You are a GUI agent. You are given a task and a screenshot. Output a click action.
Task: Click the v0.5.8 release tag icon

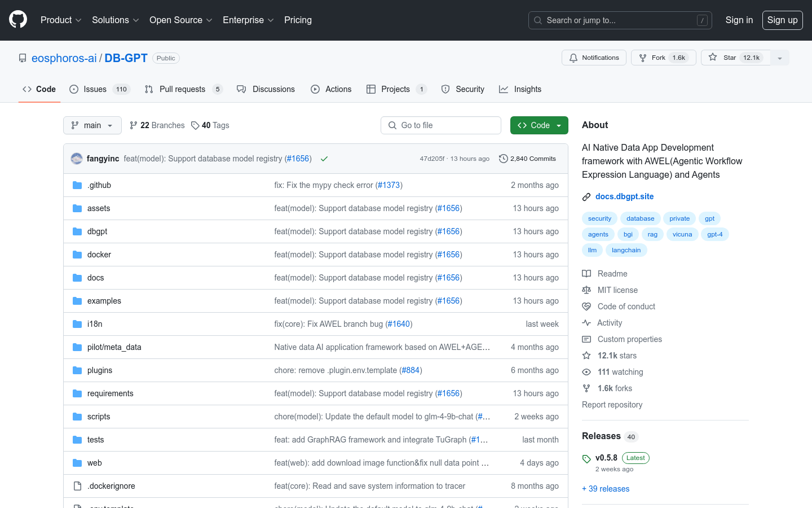tap(586, 459)
